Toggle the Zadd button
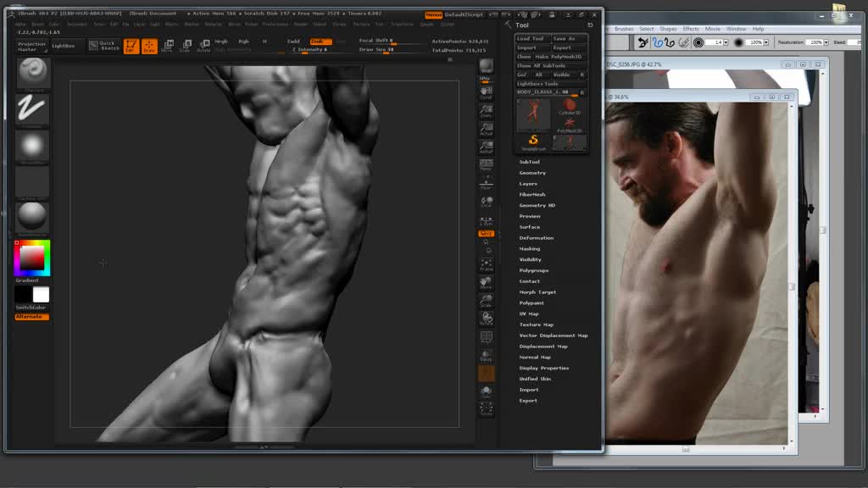Screen dimensions: 868x488 coord(293,42)
